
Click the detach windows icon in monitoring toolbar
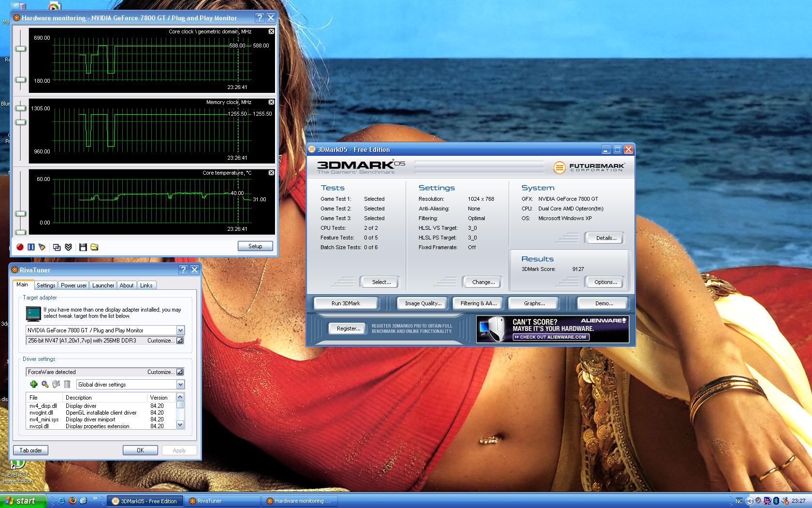(x=57, y=247)
